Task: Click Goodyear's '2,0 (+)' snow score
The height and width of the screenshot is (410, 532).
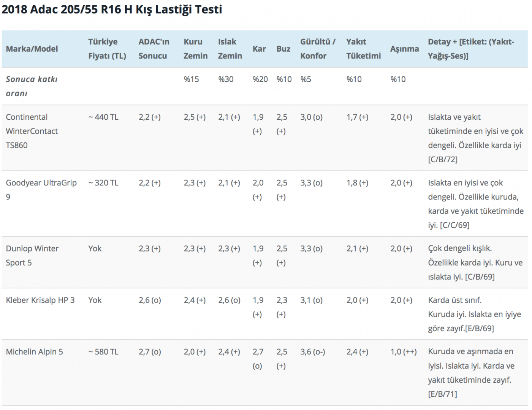Action: pos(258,190)
